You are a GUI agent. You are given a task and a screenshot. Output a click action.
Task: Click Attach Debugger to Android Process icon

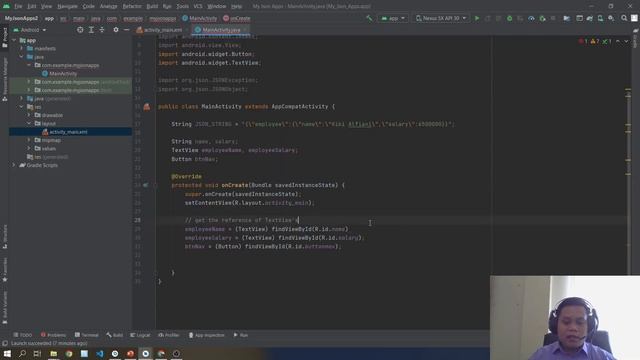tap(542, 18)
